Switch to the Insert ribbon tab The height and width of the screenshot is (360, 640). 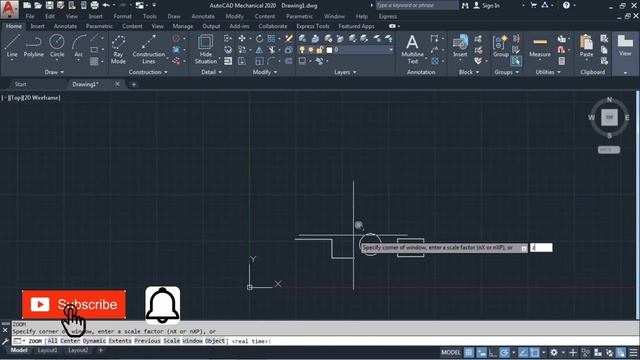38,26
